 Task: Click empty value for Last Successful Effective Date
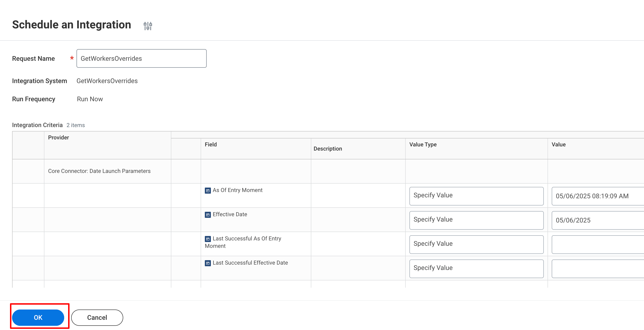597,269
